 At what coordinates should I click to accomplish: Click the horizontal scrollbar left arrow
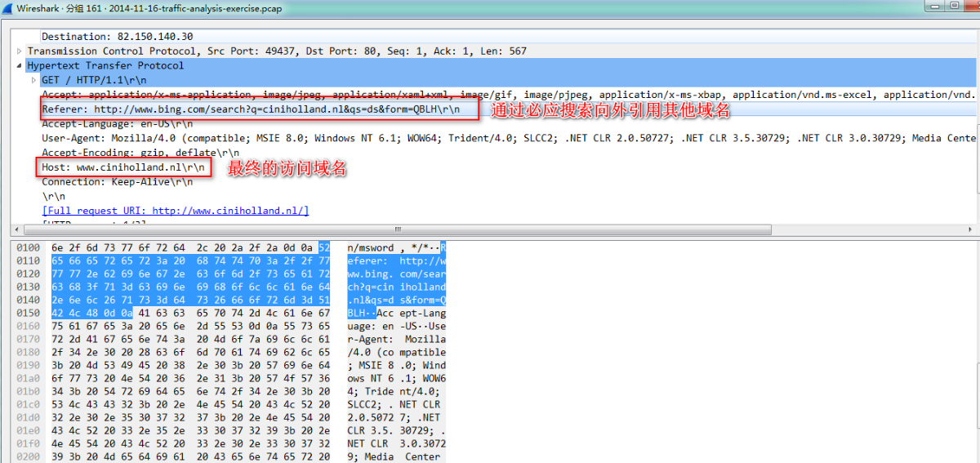pos(16,229)
